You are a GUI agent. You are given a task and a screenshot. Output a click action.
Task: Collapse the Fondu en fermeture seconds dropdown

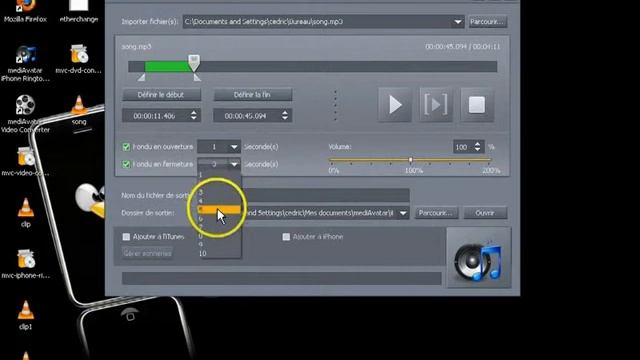click(234, 164)
